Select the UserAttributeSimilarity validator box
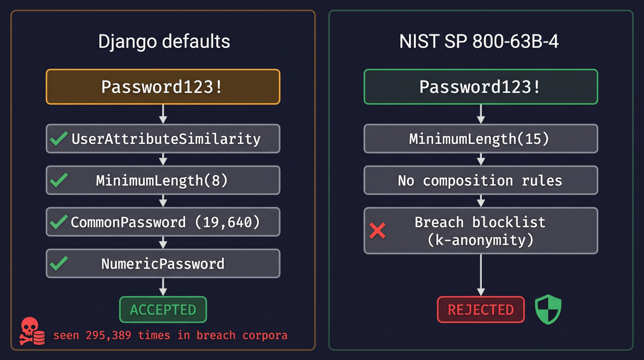 (x=163, y=139)
